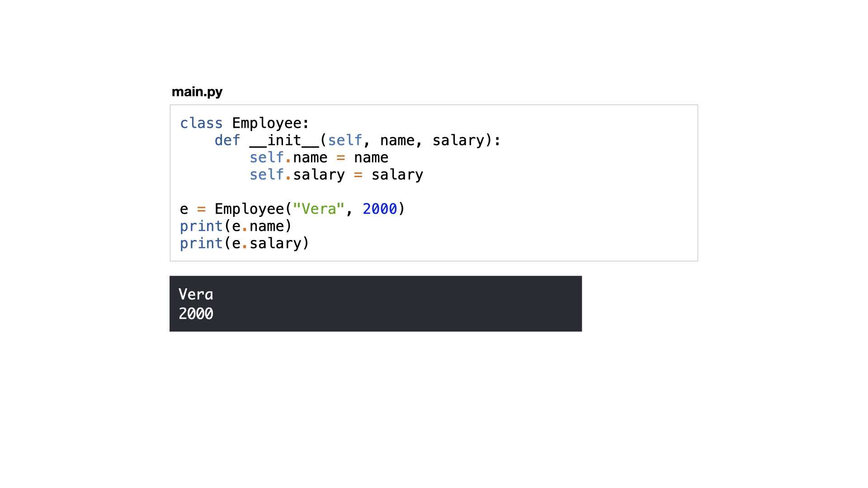Screen dimensions: 868x488
Task: Click the 'def __init__' method definition line
Action: point(358,140)
